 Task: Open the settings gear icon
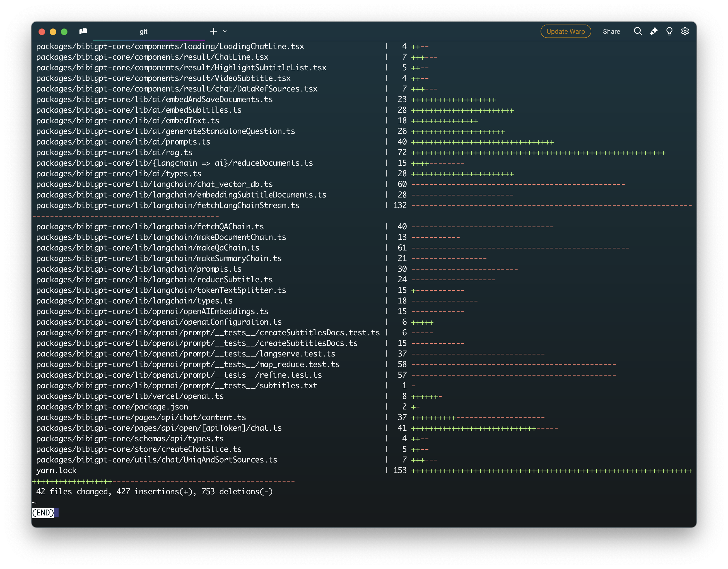(685, 31)
